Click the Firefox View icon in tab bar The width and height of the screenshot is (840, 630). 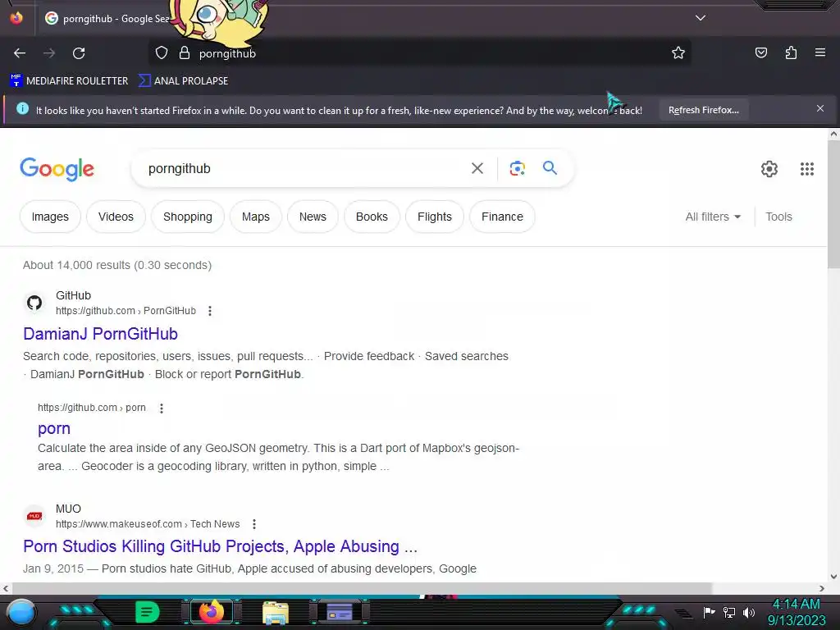16,18
